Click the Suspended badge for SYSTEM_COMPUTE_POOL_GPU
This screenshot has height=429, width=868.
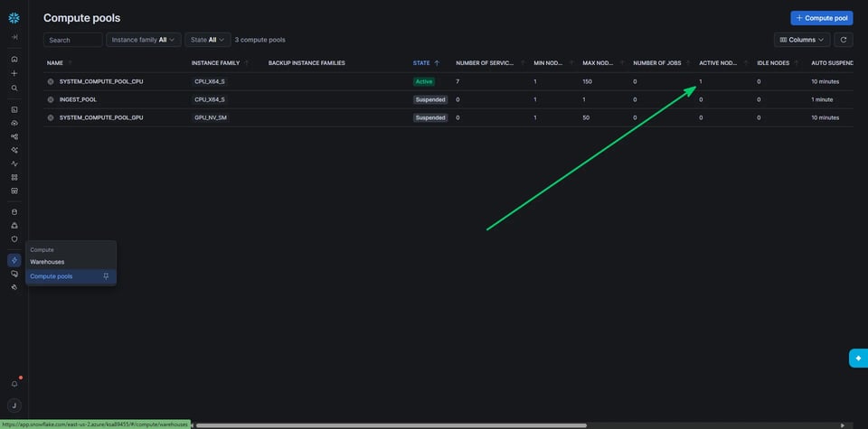(x=430, y=117)
